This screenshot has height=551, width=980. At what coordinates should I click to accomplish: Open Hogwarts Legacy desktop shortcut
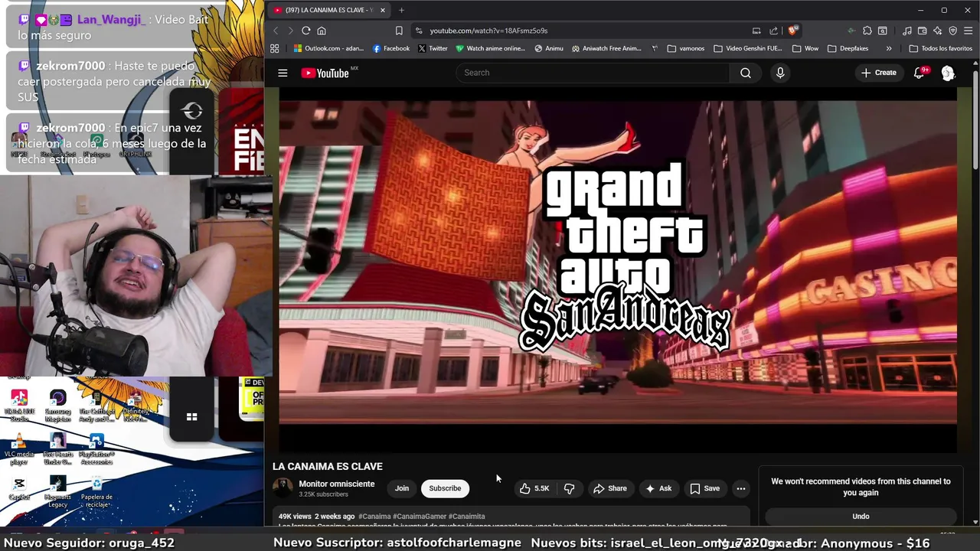coord(57,492)
